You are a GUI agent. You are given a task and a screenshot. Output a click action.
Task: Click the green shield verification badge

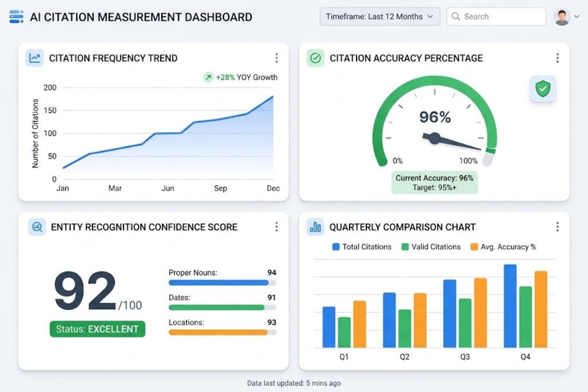point(543,89)
